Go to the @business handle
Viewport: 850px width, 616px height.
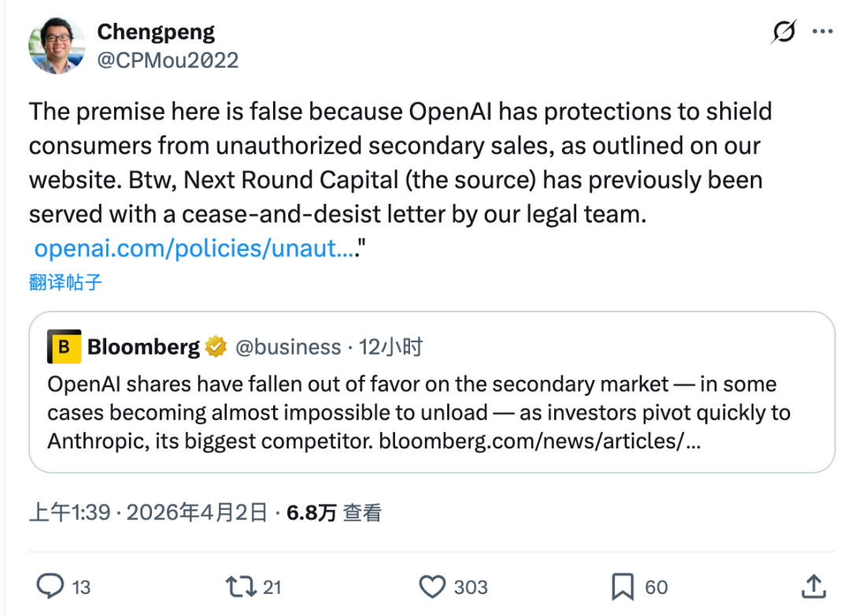(287, 347)
